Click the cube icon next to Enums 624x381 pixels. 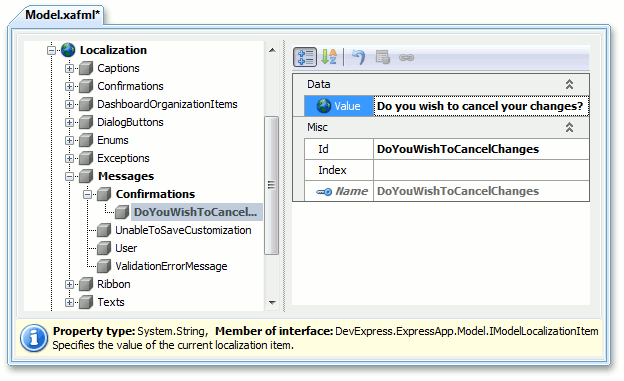[x=86, y=140]
